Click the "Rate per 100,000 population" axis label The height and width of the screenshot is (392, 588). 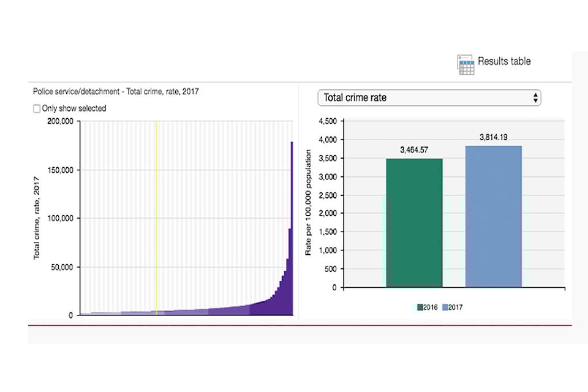point(308,203)
